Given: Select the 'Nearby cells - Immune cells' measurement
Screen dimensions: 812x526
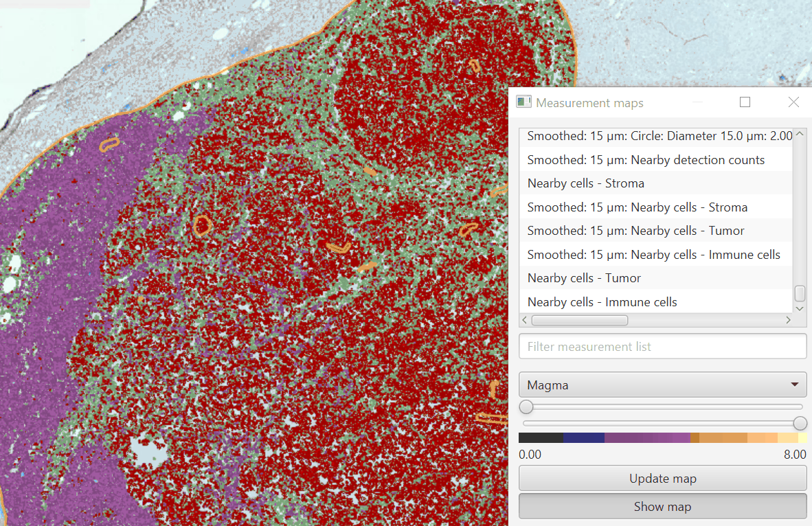Looking at the screenshot, I should 602,302.
